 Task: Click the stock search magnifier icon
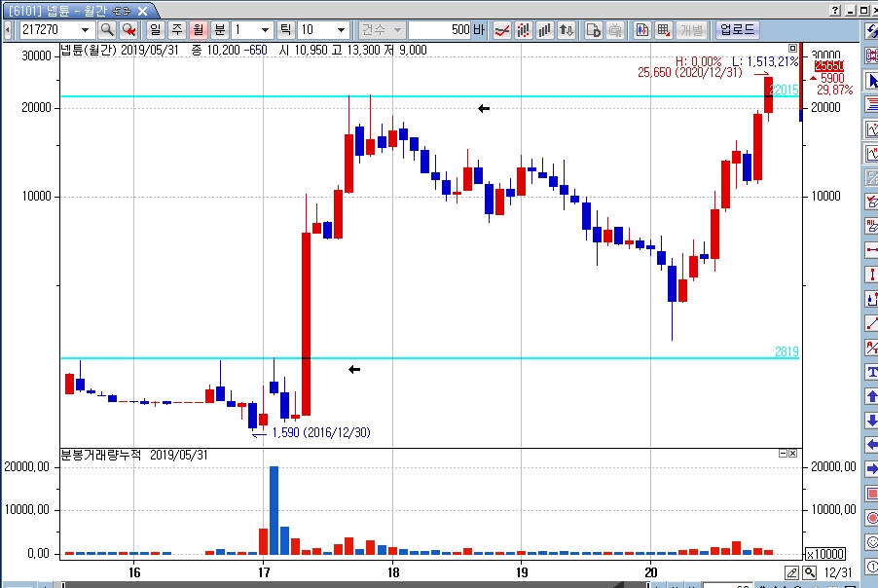[x=107, y=30]
